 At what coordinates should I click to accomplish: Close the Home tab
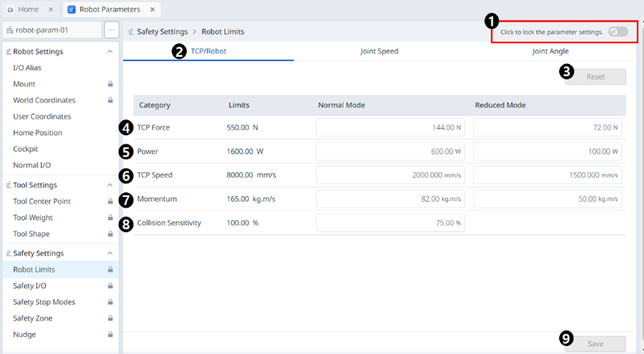[51, 10]
